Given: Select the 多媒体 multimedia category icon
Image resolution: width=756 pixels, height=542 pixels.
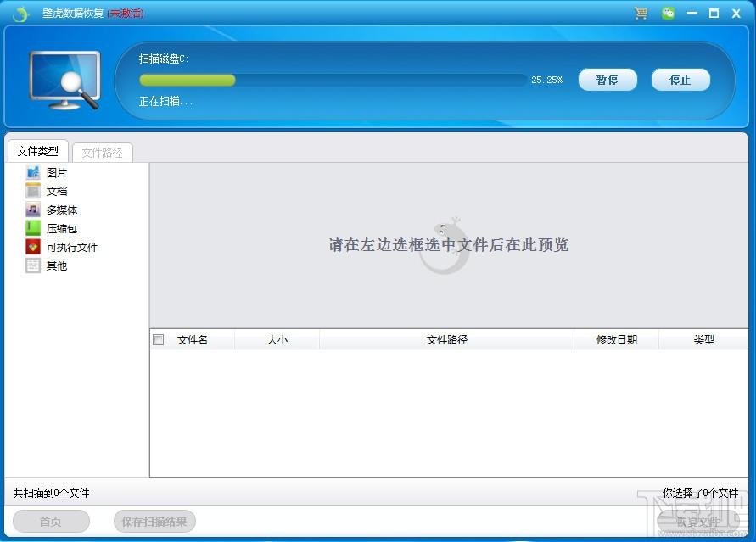Looking at the screenshot, I should (x=33, y=210).
